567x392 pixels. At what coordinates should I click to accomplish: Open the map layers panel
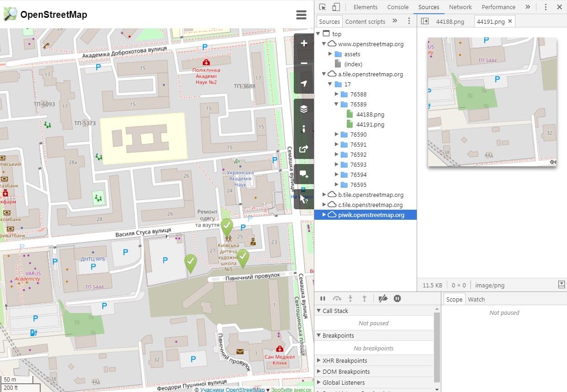click(304, 109)
